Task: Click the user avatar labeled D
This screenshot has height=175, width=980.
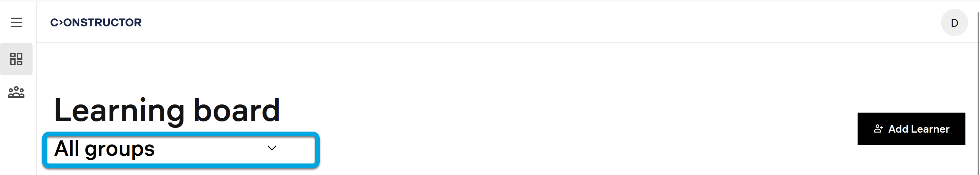Action: click(954, 23)
